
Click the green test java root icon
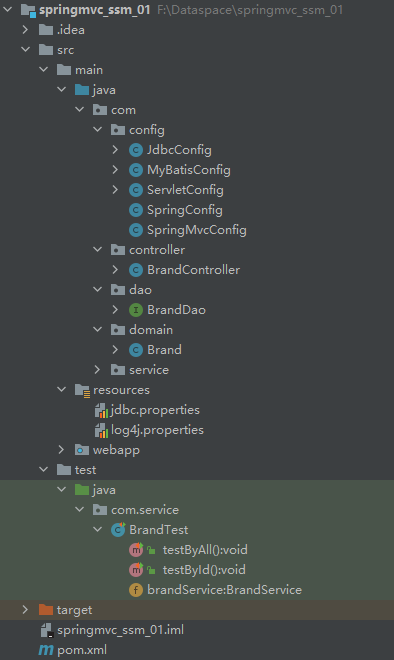(82, 490)
